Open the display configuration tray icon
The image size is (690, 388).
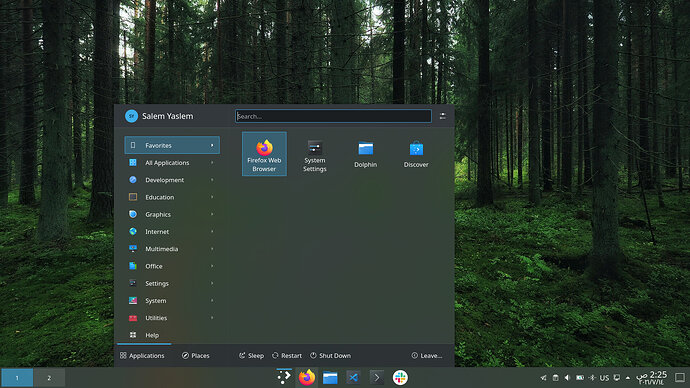coord(617,377)
